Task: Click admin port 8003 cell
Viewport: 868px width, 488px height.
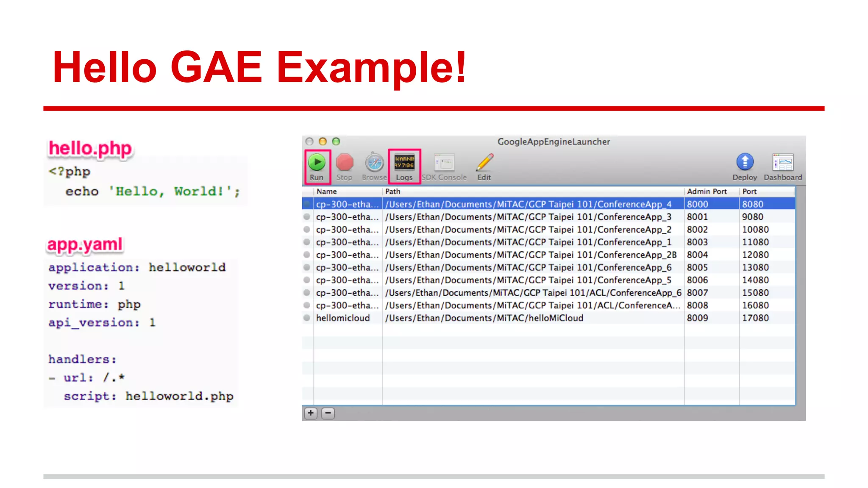Action: pos(698,242)
